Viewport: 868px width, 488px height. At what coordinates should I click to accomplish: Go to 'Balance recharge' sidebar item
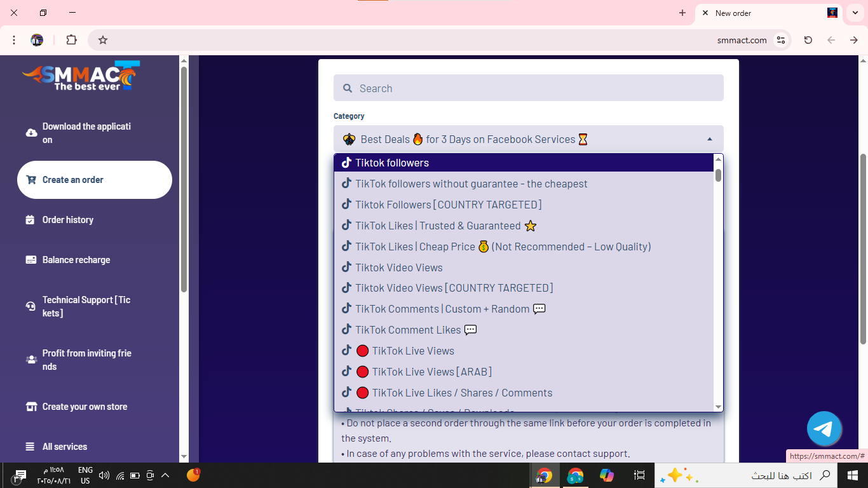tap(76, 260)
